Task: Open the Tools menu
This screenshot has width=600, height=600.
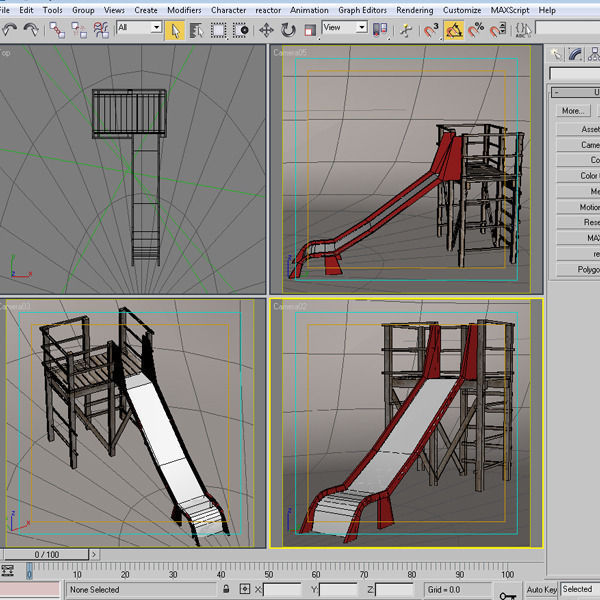Action: 52,10
